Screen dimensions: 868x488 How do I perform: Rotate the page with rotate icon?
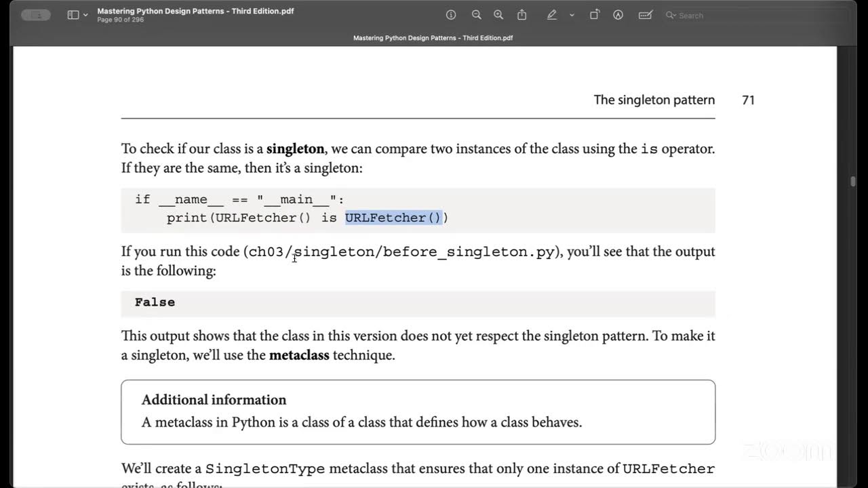coord(595,15)
